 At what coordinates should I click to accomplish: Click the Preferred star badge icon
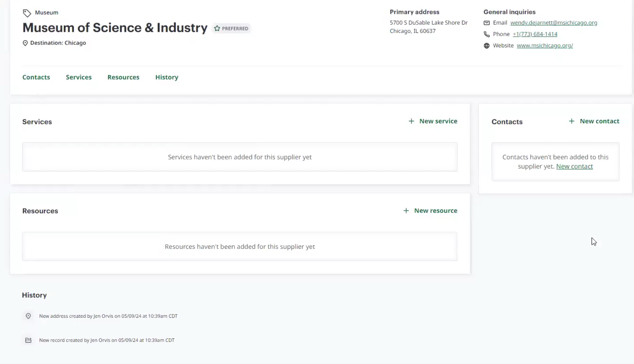tap(217, 29)
